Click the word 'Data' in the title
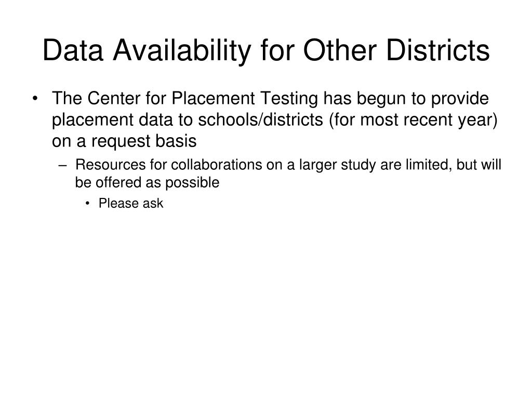This screenshot has width=532, height=399. (x=73, y=50)
